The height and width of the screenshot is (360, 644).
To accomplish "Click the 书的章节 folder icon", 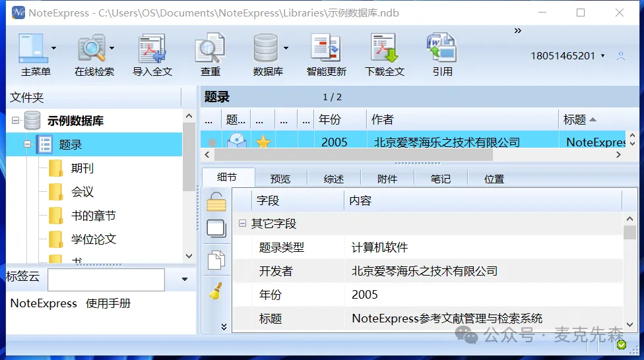I will [x=56, y=216].
